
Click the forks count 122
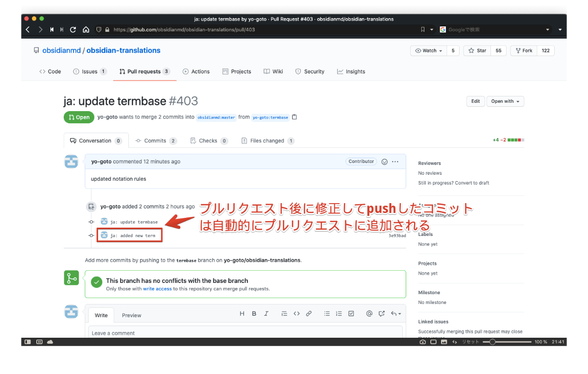[x=545, y=51]
